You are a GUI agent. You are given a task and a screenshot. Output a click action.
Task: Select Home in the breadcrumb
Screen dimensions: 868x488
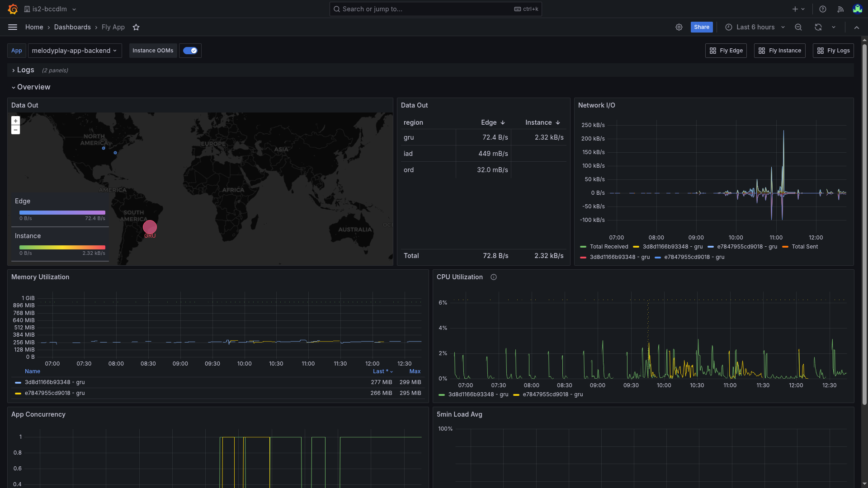(x=34, y=27)
